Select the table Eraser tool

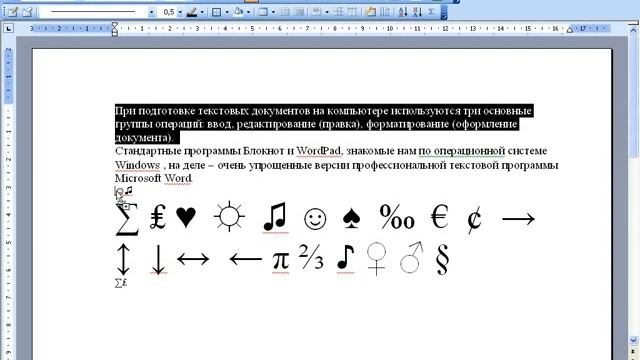27,12
